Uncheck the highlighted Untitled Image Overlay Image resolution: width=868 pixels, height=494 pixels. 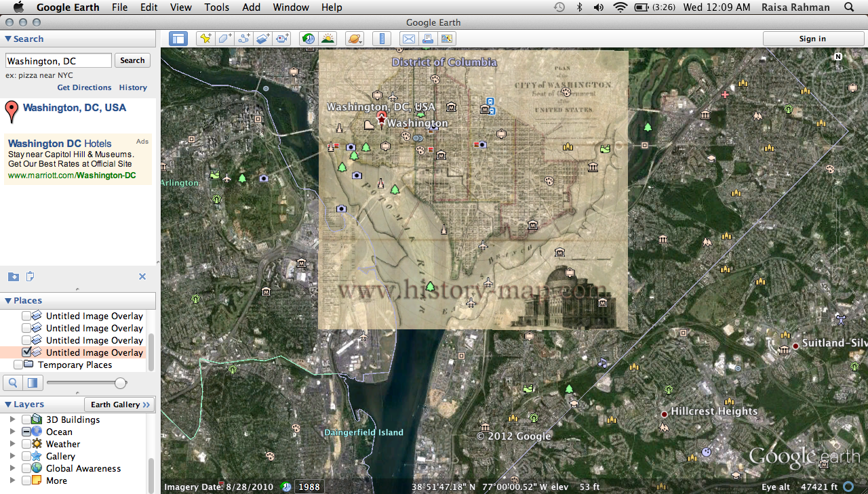click(x=26, y=352)
